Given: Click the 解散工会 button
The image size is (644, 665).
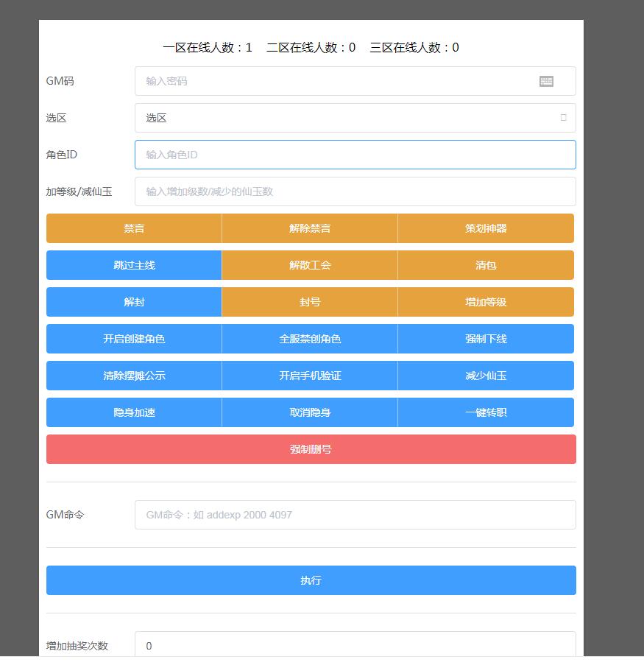Looking at the screenshot, I should pyautogui.click(x=310, y=265).
